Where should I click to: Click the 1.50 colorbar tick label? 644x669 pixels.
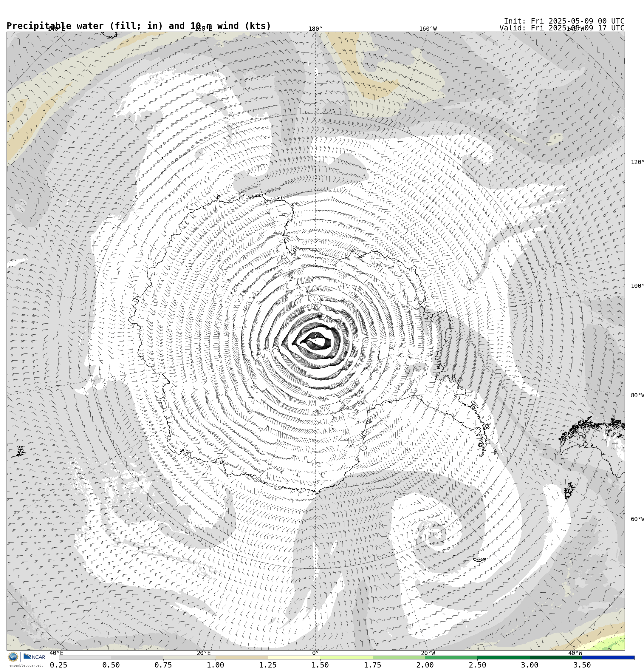[320, 665]
